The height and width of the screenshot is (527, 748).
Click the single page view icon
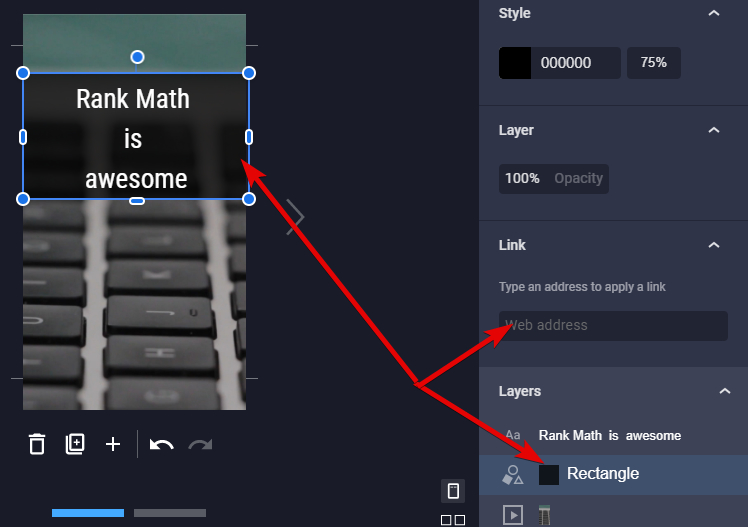pyautogui.click(x=453, y=491)
